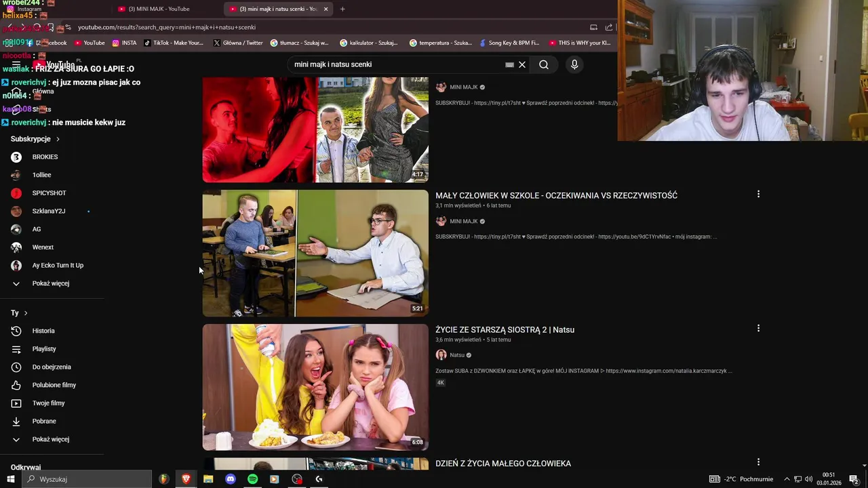Open the Ty section header
The height and width of the screenshot is (488, 868).
pos(19,313)
